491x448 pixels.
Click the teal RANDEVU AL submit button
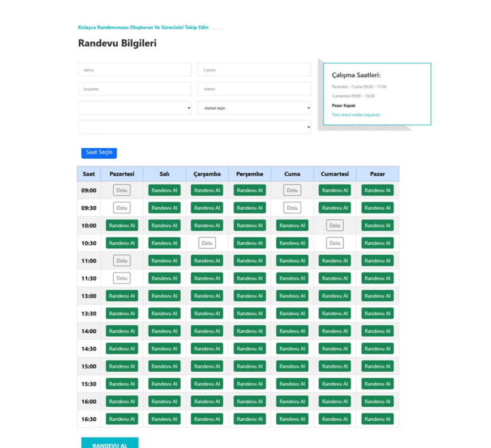110,444
